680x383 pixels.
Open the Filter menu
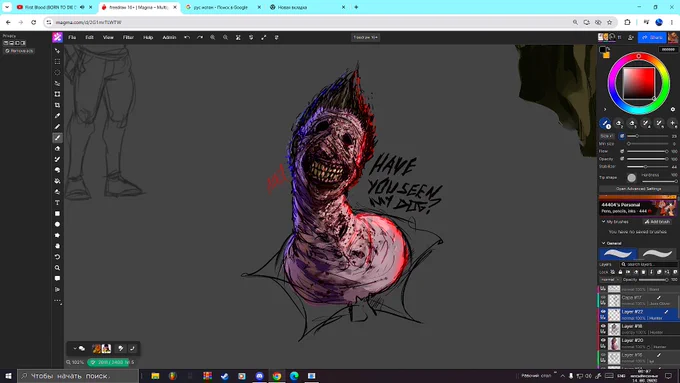(128, 37)
